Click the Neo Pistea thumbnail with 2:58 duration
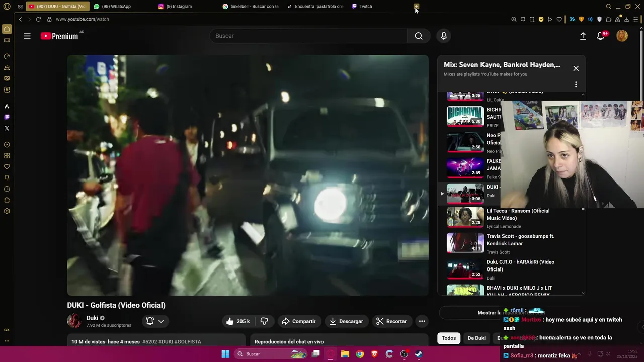Image resolution: width=644 pixels, height=362 pixels. [x=465, y=142]
